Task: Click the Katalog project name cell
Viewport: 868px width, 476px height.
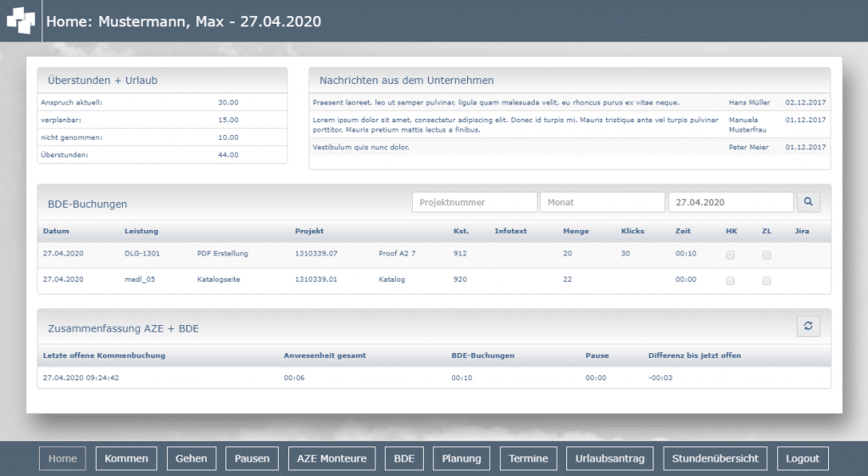Action: 392,279
